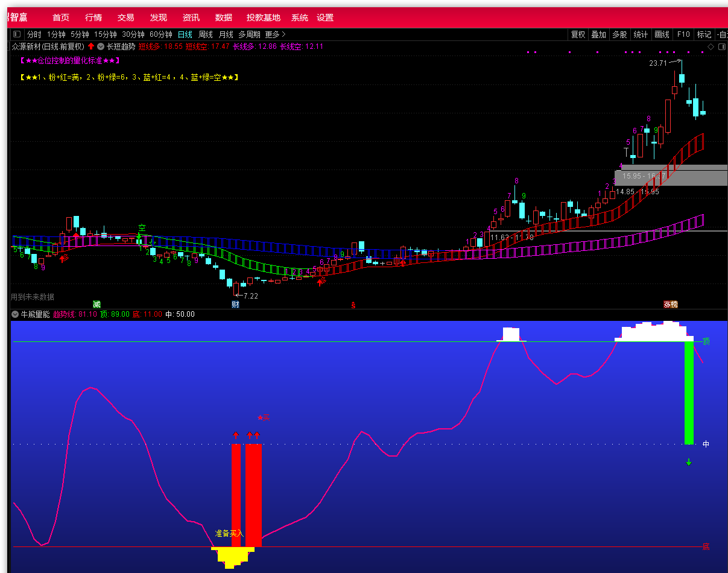The width and height of the screenshot is (728, 573).
Task: Select the 60分钟 period
Action: [161, 34]
